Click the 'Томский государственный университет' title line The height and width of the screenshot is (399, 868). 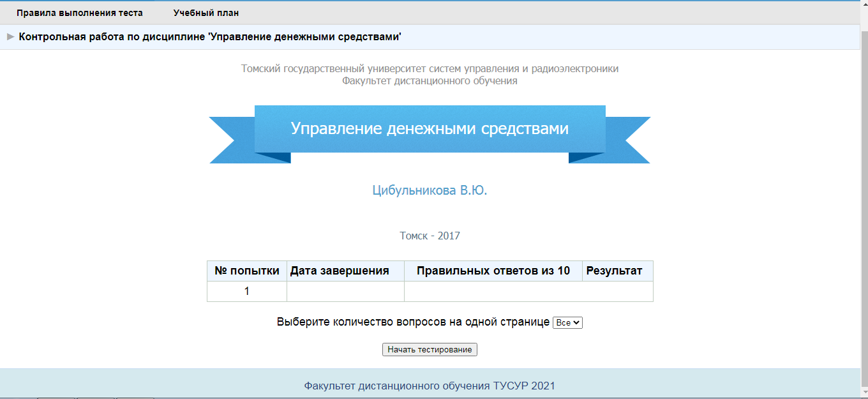click(x=430, y=69)
